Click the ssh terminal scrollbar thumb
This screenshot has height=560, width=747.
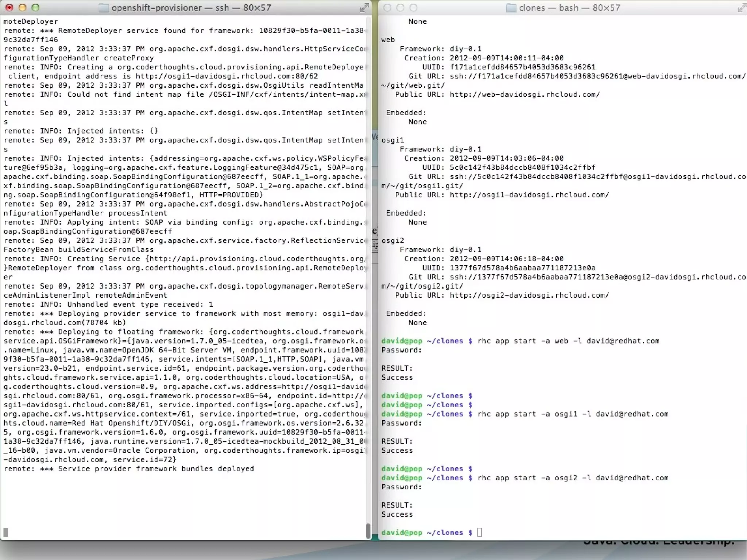(368, 531)
